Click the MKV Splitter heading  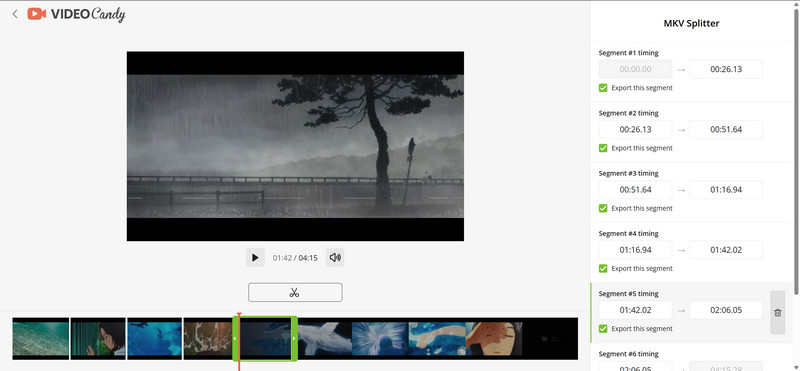tap(691, 23)
